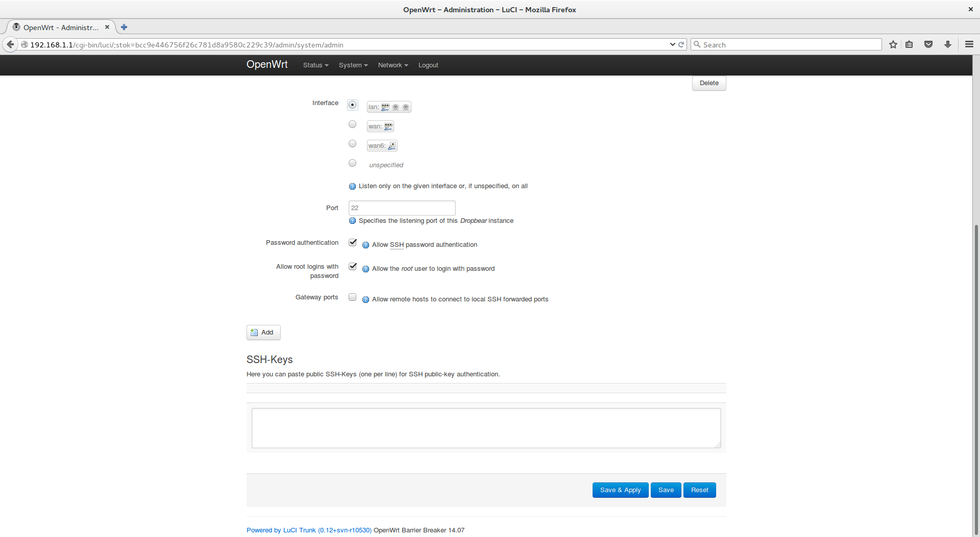Click the browser back arrow button
This screenshot has width=980, height=537.
10,44
